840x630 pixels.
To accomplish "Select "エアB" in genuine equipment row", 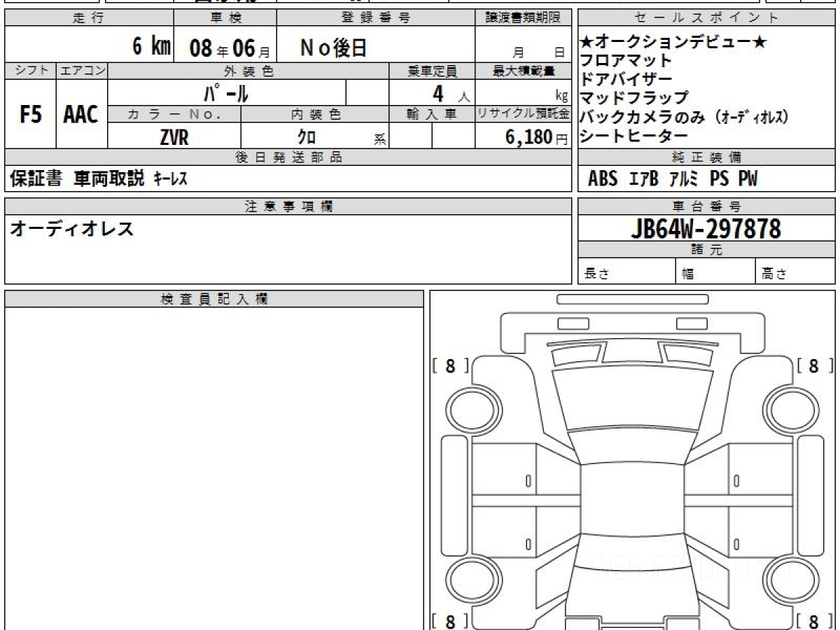I will 644,179.
